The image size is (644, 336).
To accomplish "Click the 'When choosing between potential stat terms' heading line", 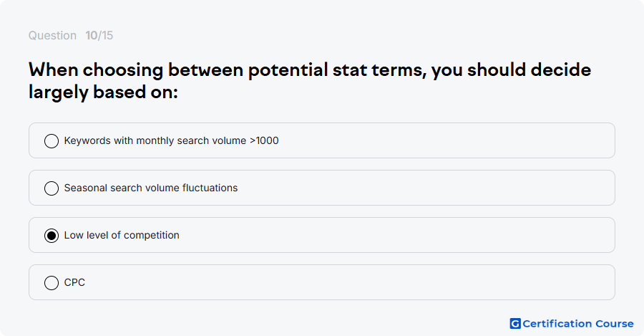I will (x=310, y=70).
